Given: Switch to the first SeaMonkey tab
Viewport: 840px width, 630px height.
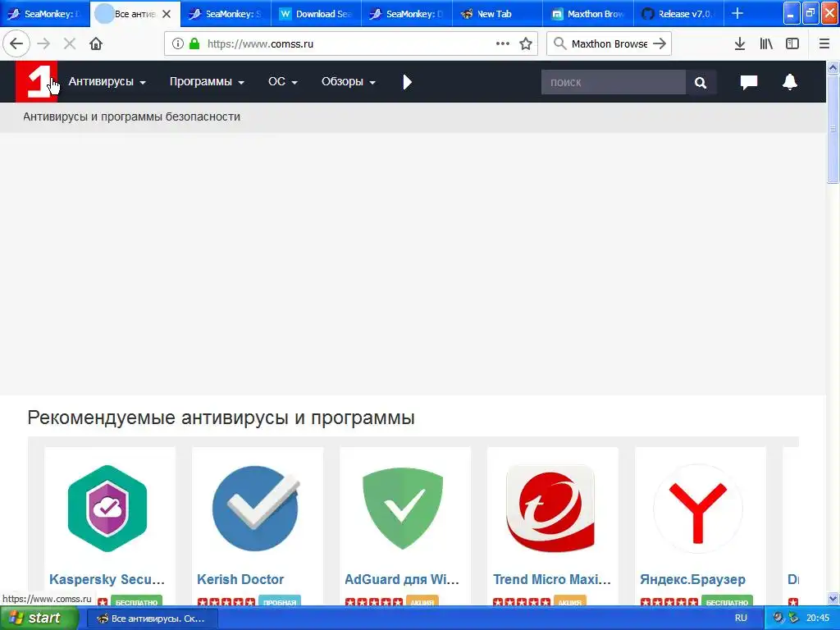Looking at the screenshot, I should [x=45, y=14].
